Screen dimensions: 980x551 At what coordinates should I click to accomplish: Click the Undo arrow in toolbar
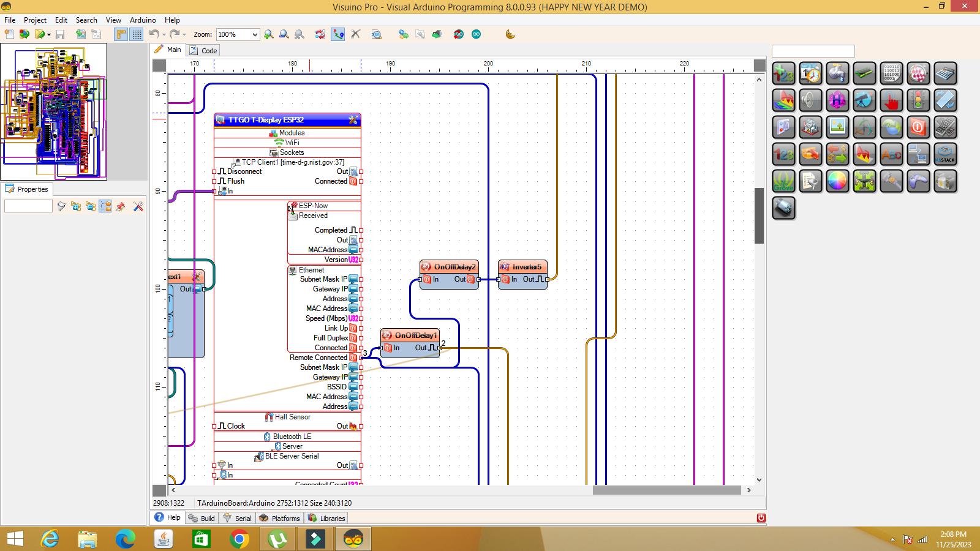point(154,34)
